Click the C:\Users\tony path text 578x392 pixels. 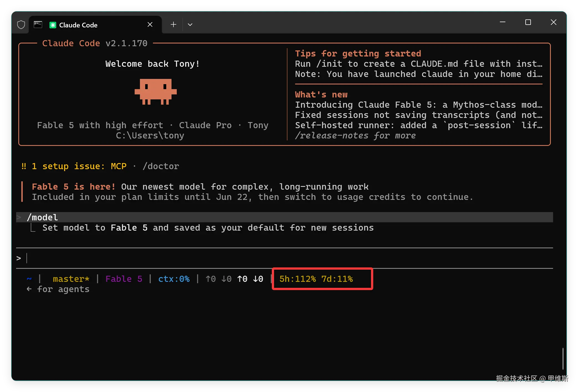coord(150,135)
